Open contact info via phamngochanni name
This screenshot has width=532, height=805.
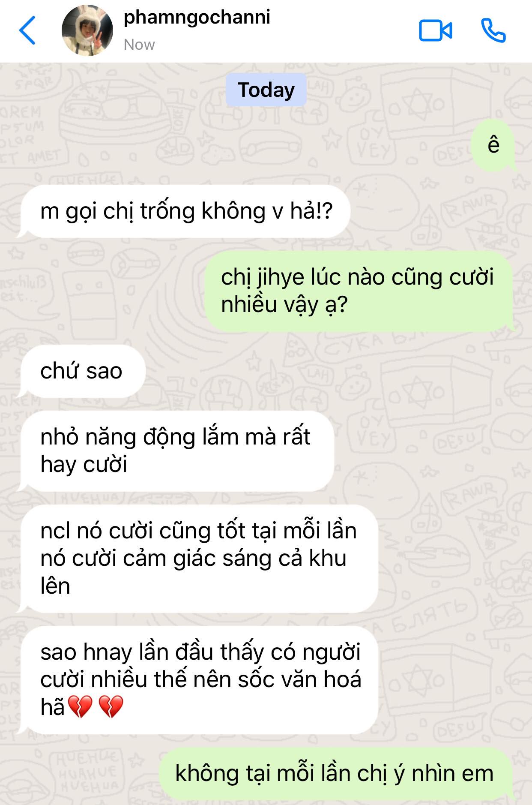click(197, 17)
